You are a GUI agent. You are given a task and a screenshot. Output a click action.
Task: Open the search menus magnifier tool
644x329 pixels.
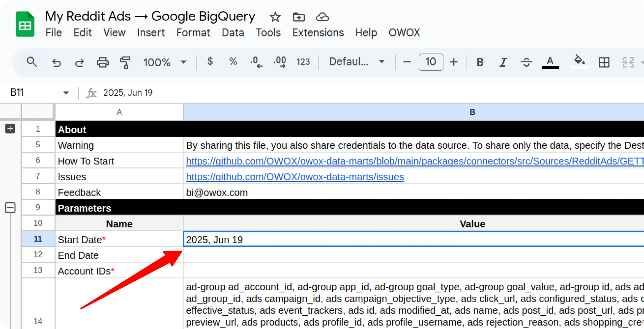pos(32,62)
